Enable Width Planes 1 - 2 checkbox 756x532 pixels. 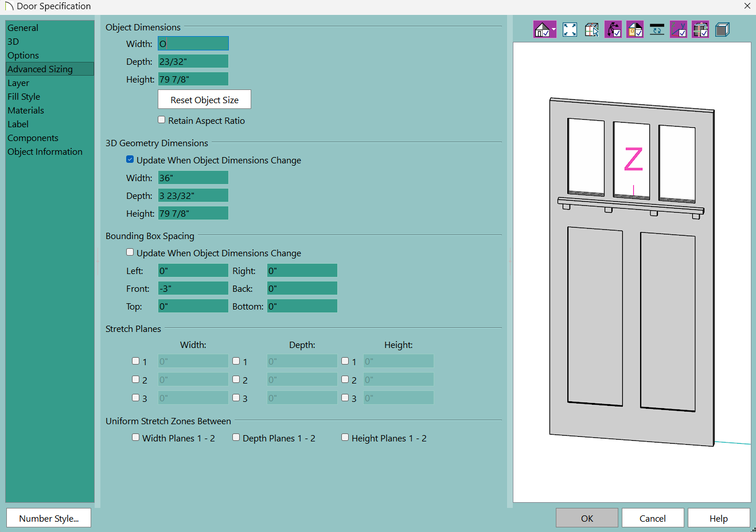(x=136, y=437)
